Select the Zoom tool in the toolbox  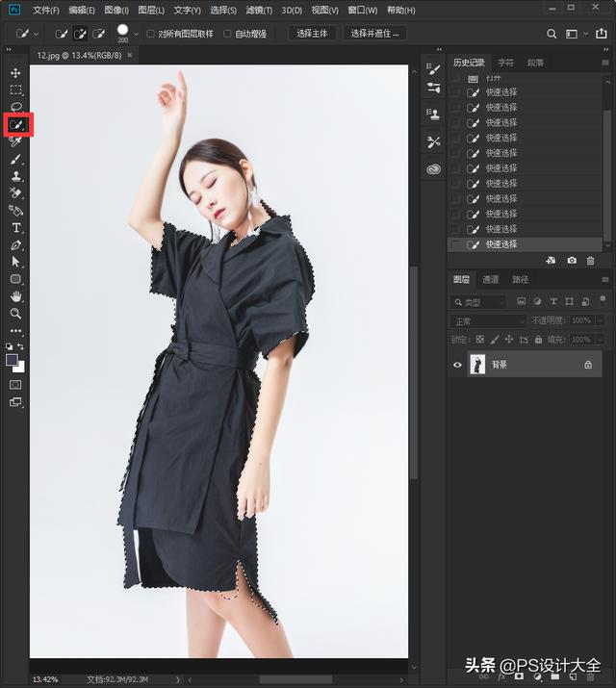15,314
